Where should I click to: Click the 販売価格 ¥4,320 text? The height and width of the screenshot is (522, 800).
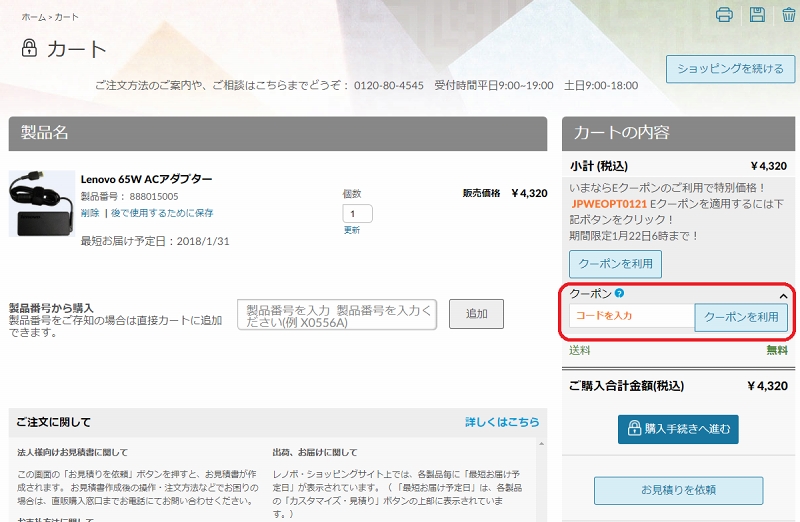[505, 193]
